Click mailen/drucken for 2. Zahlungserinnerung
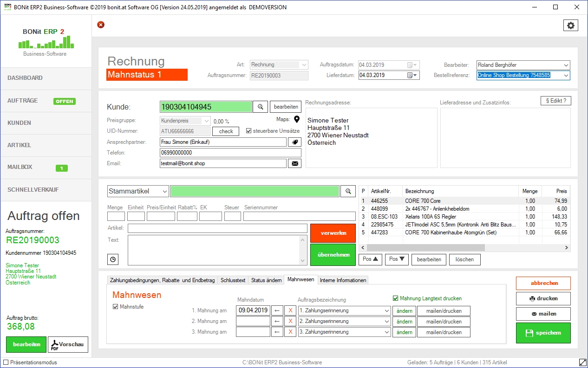The image size is (588, 368). [x=444, y=322]
